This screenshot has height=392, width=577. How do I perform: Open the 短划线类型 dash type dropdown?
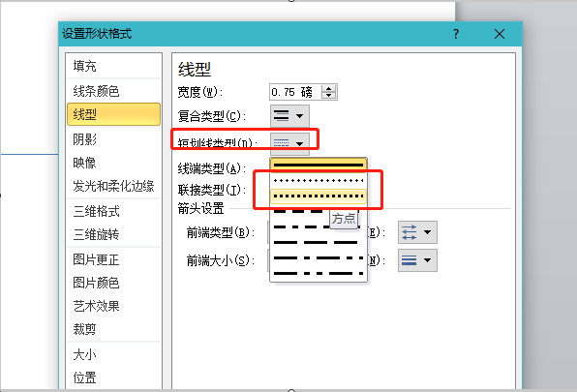tap(289, 144)
